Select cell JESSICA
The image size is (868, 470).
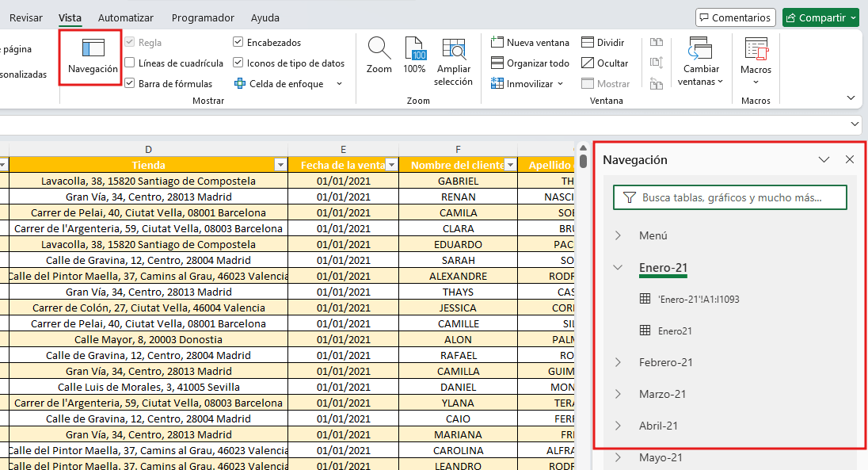[458, 308]
